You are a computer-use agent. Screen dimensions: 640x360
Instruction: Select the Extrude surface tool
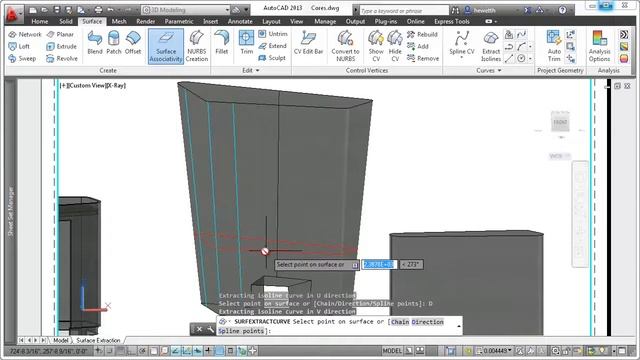(x=62, y=47)
